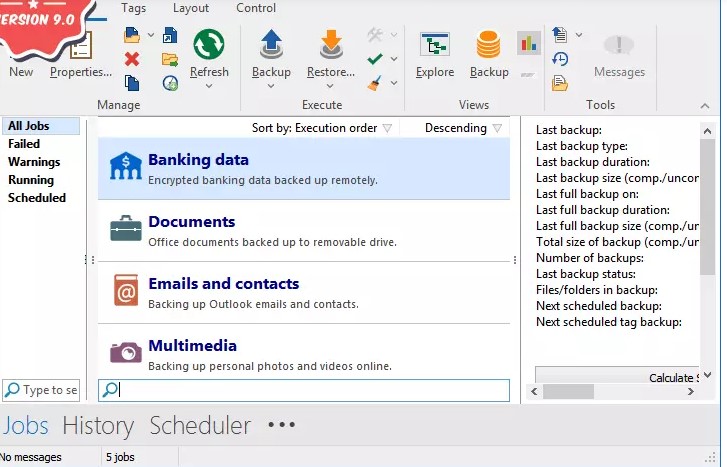Switch to the Jobs navigation view
Viewport: 727px width, 467px height.
coord(26,425)
